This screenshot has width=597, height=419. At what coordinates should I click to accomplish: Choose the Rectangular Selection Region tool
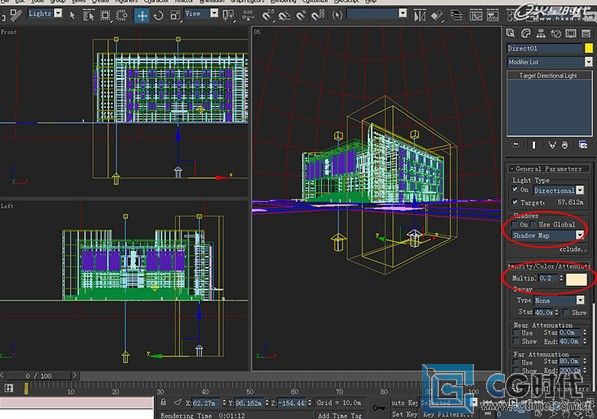(x=105, y=16)
